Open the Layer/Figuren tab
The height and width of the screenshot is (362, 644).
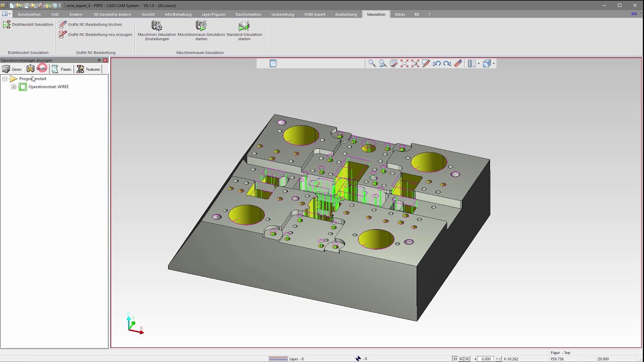213,15
